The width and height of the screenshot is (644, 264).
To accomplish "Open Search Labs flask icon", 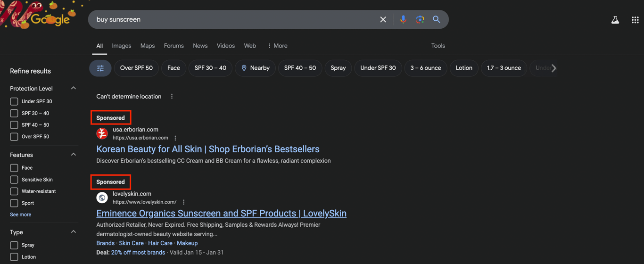I will [x=615, y=20].
